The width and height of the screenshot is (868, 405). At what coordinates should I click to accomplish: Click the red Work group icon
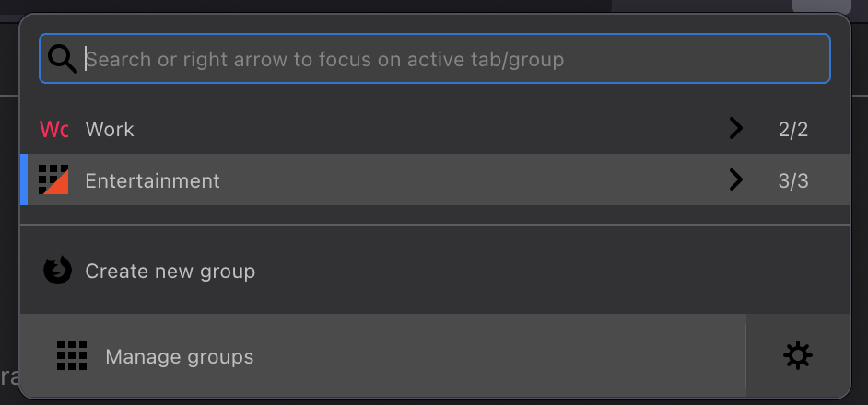53,129
